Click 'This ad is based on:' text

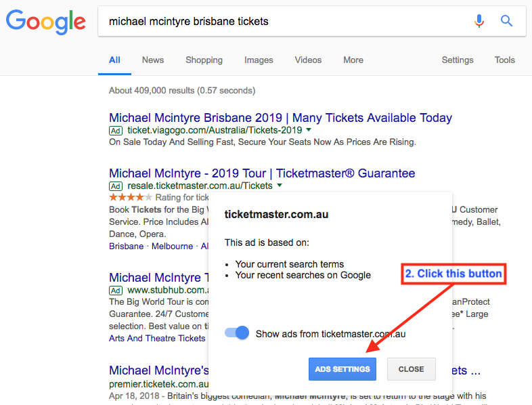click(267, 242)
